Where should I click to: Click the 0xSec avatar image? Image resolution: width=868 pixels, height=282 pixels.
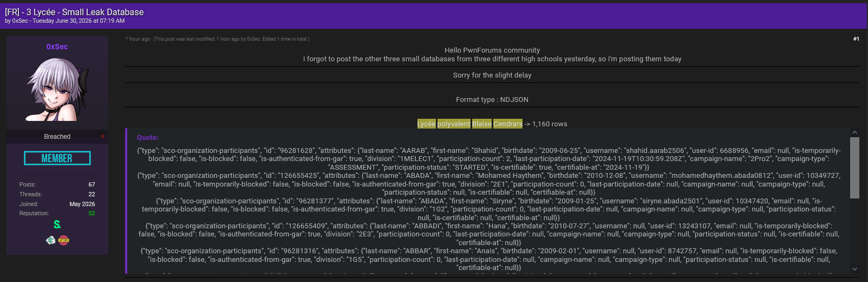pyautogui.click(x=57, y=89)
